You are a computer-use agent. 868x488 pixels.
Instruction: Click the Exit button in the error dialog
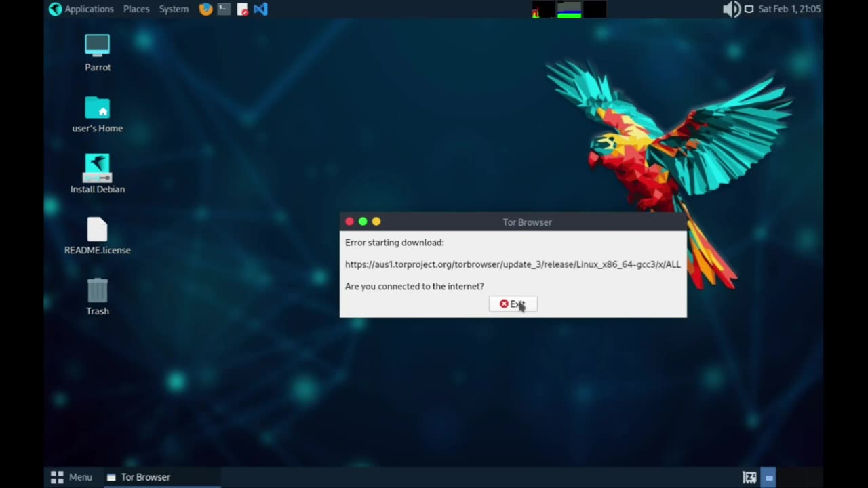513,304
